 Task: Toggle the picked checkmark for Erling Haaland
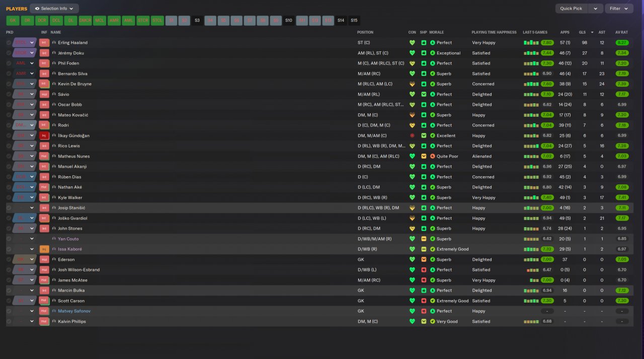click(9, 43)
